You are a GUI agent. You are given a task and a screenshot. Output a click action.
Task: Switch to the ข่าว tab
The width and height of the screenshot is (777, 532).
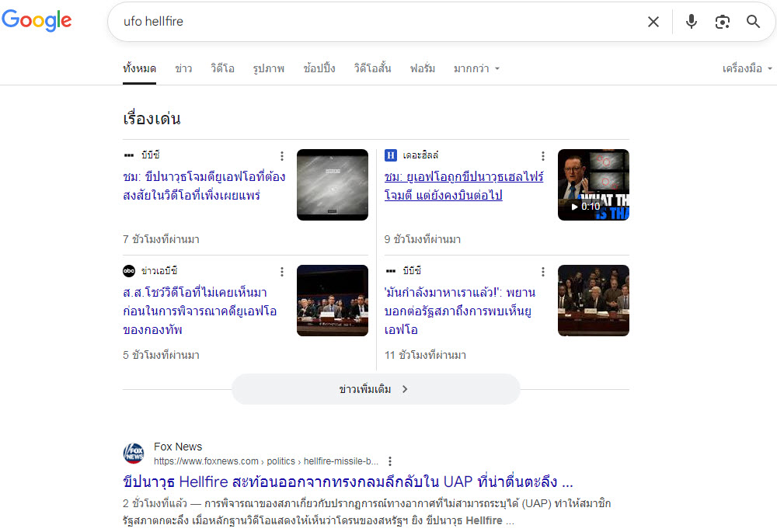pos(183,69)
